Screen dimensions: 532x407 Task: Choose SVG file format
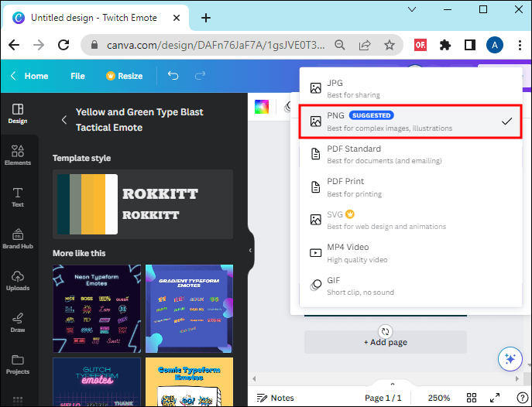(x=410, y=220)
